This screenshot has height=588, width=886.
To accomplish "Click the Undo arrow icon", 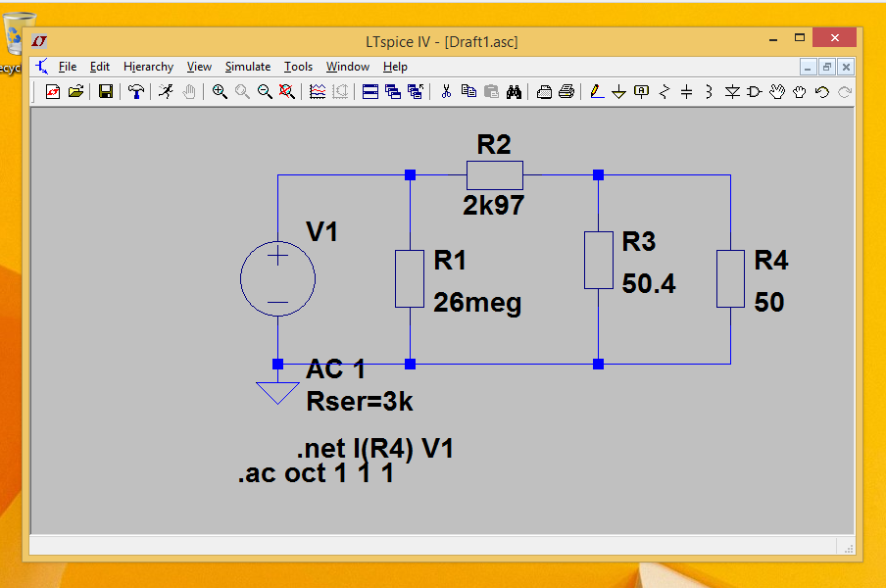I will point(821,91).
